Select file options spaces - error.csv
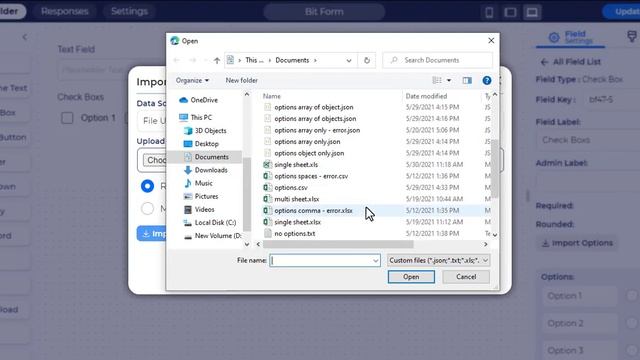The image size is (640, 360). coord(307,176)
